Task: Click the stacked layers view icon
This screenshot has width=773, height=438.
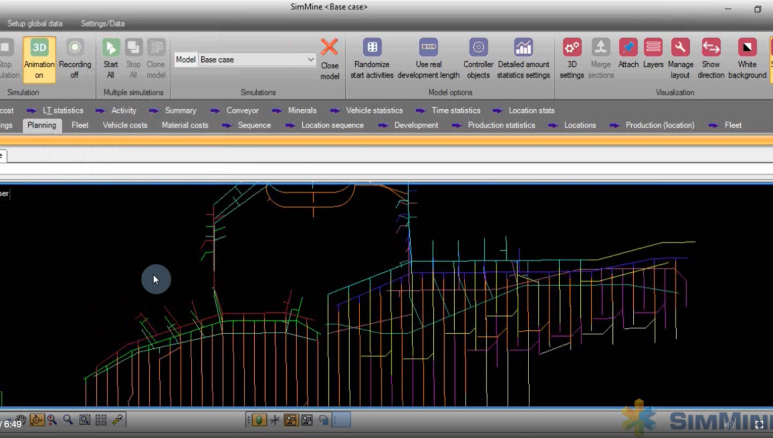Action: [323, 420]
